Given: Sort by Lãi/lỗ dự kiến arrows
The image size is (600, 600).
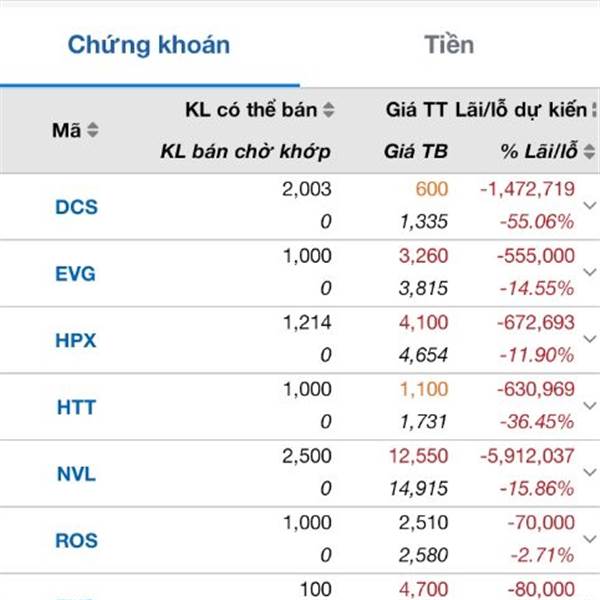Looking at the screenshot, I should (x=595, y=110).
